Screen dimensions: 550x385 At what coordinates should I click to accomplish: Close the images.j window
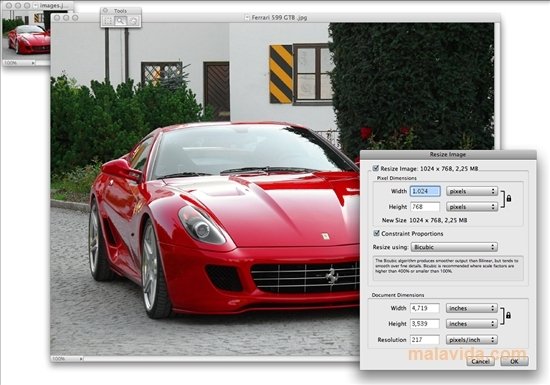pyautogui.click(x=9, y=6)
